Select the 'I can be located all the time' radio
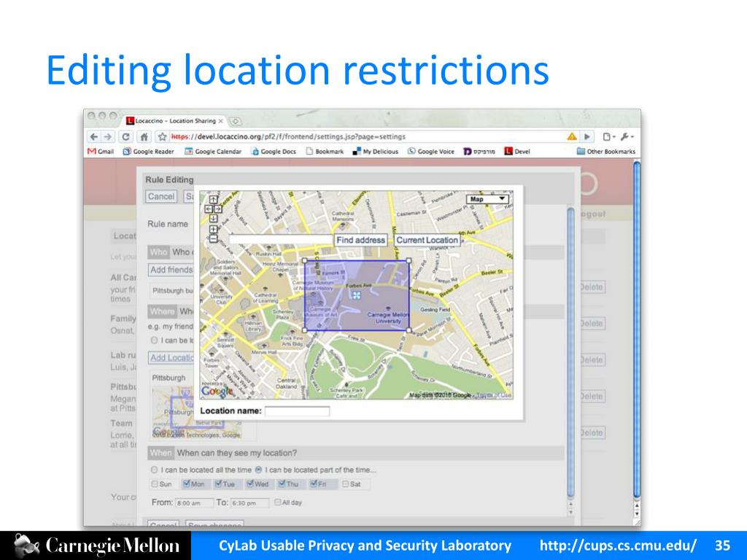 pos(155,470)
